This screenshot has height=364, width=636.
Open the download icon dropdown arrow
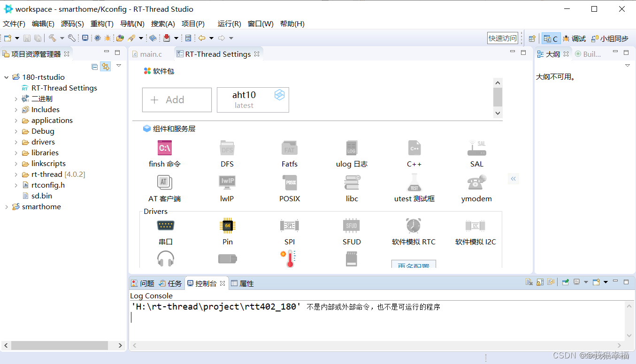[176, 38]
